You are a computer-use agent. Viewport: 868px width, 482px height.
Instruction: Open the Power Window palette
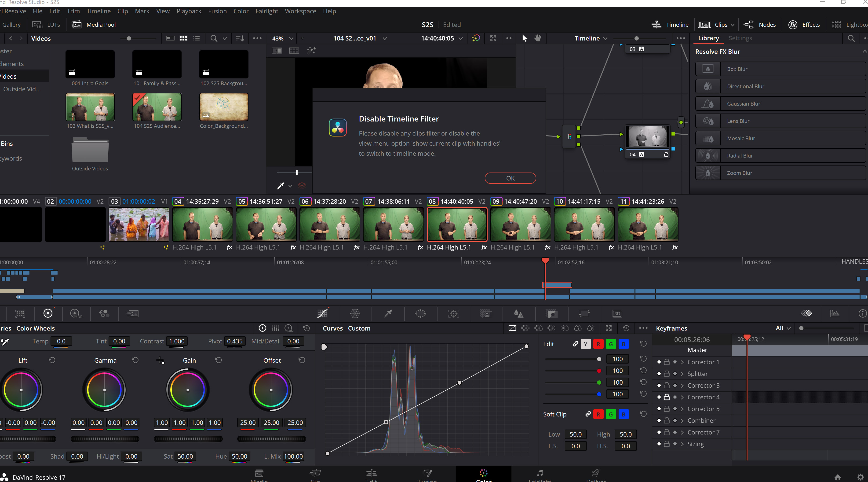[420, 313]
